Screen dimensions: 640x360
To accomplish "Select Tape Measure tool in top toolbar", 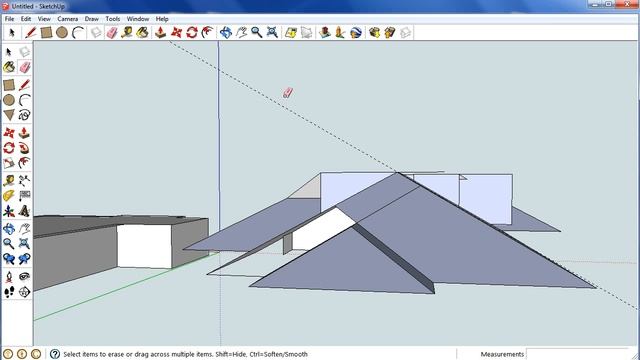I will pyautogui.click(x=127, y=33).
